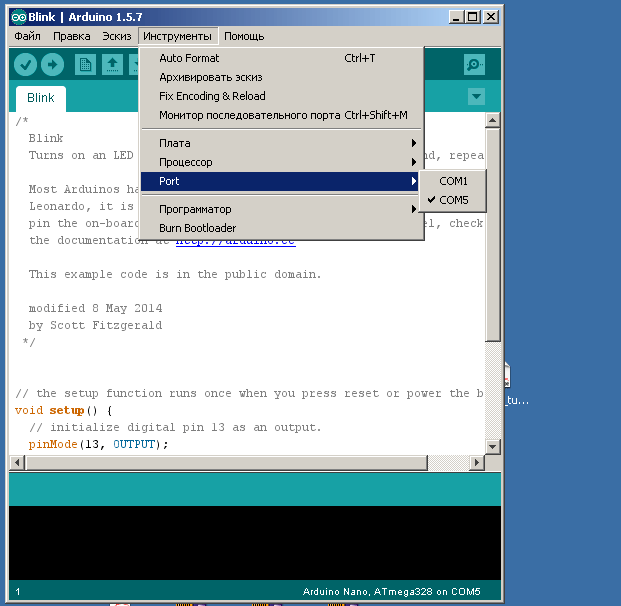This screenshot has height=606, width=621.
Task: Click the vertical scrollbar thumb
Action: pos(492,234)
